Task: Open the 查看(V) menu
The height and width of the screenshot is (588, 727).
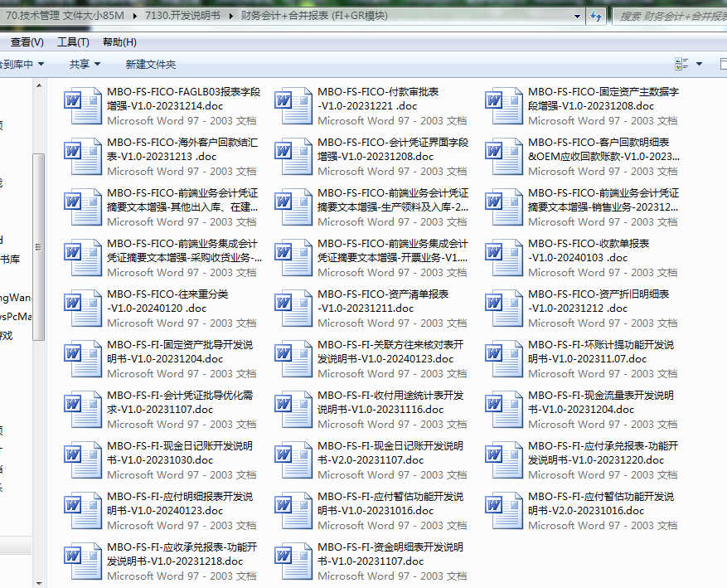Action: tap(27, 42)
